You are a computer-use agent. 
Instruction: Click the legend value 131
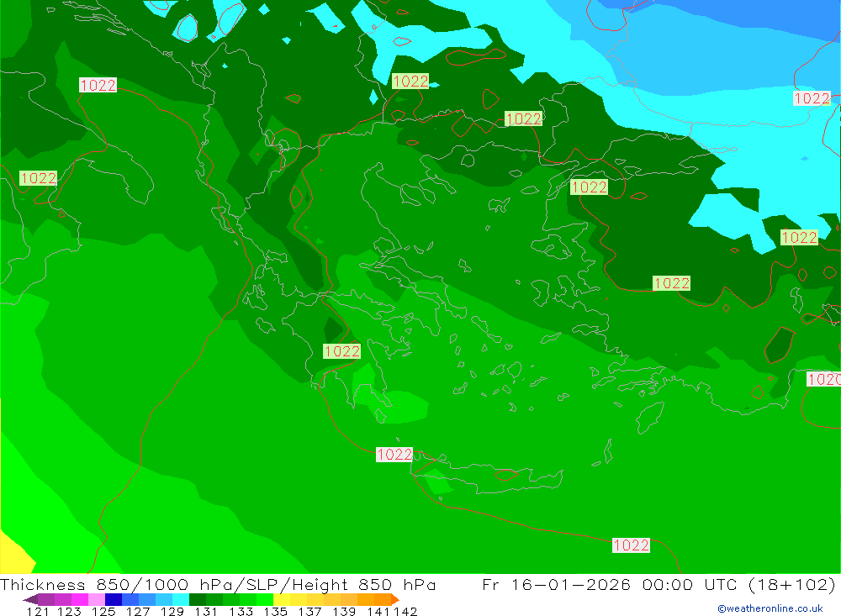[x=206, y=611]
